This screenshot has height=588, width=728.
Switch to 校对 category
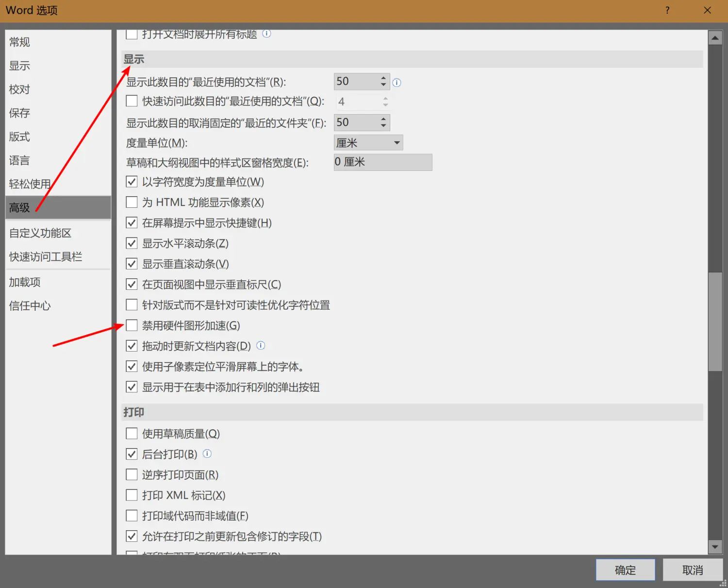tap(58, 89)
